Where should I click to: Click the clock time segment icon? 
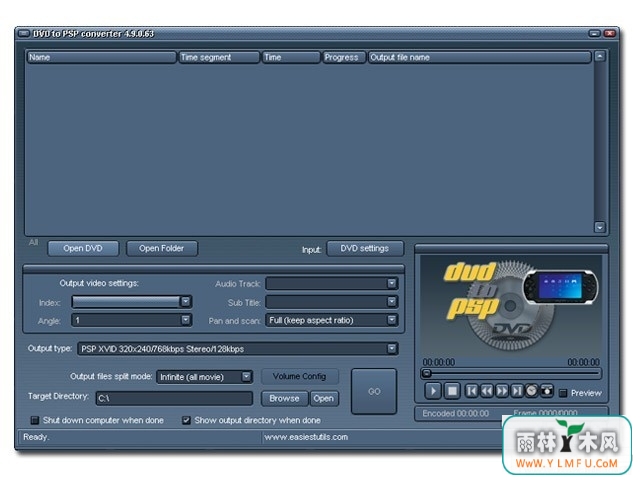tap(531, 391)
